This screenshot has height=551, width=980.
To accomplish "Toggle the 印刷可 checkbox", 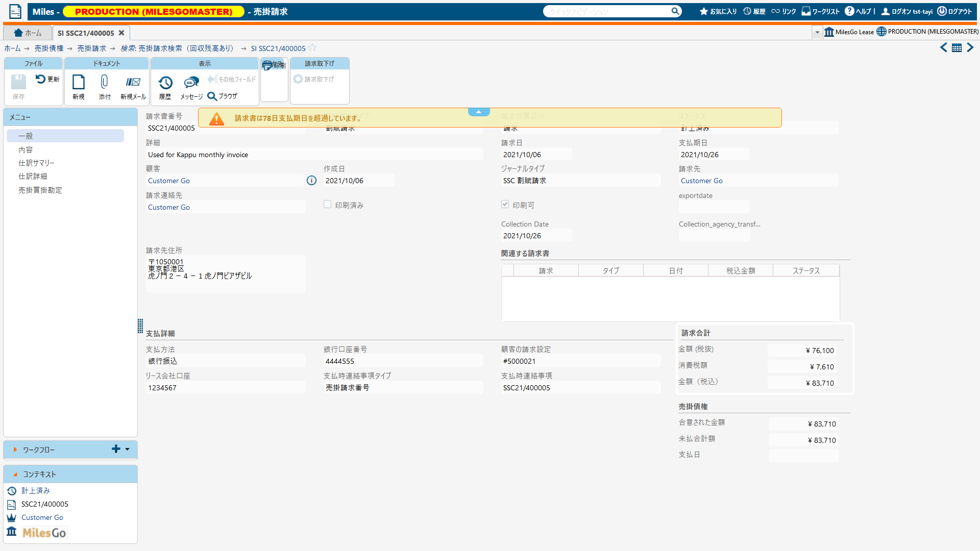I will coord(505,205).
